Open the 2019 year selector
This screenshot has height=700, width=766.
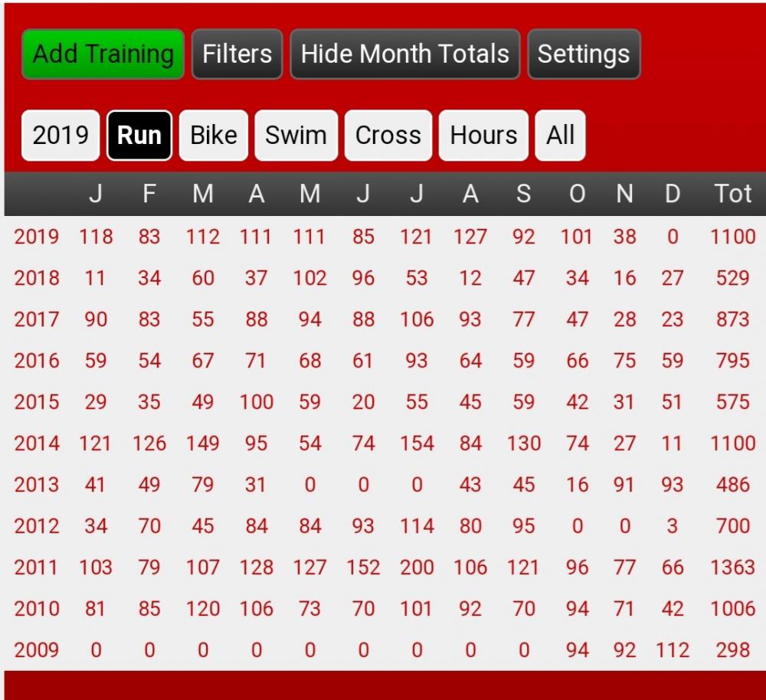[61, 136]
